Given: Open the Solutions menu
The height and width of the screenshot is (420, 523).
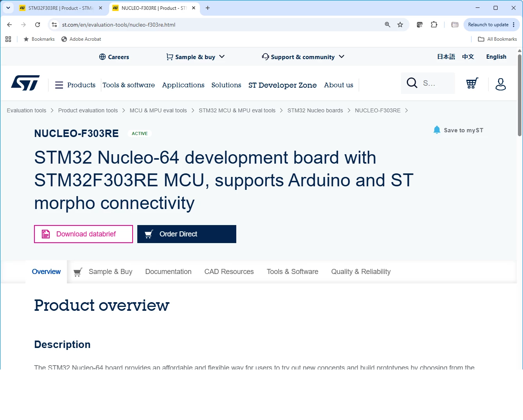Looking at the screenshot, I should 226,85.
